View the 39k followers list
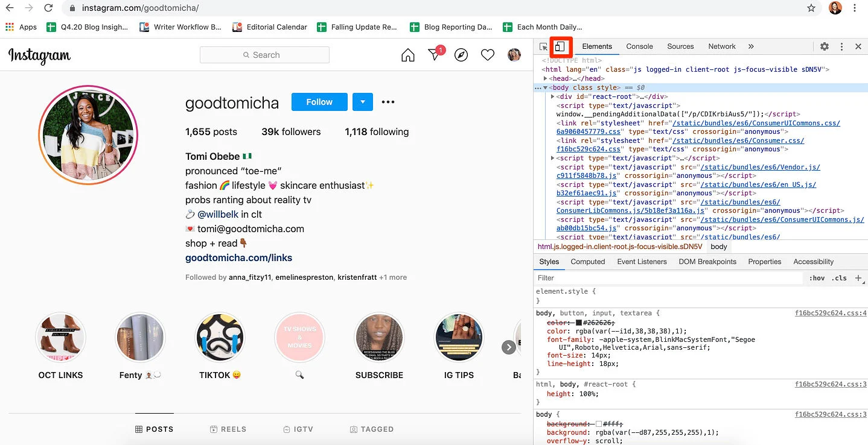 pos(291,131)
